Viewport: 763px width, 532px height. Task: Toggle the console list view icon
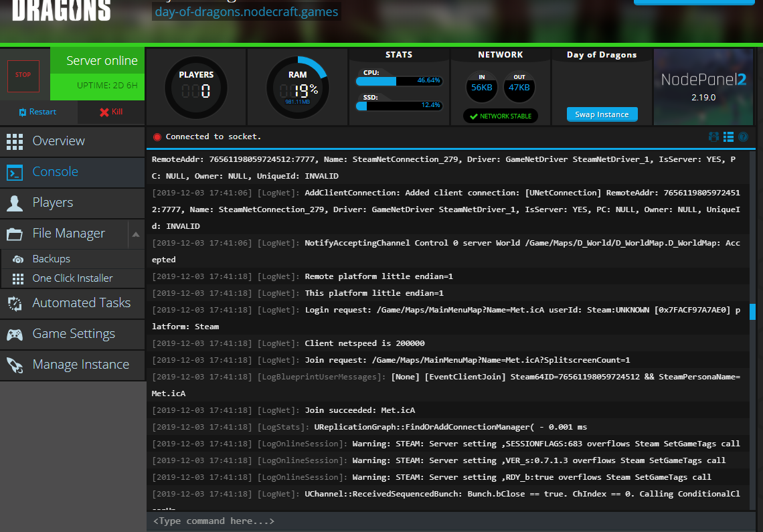[728, 137]
